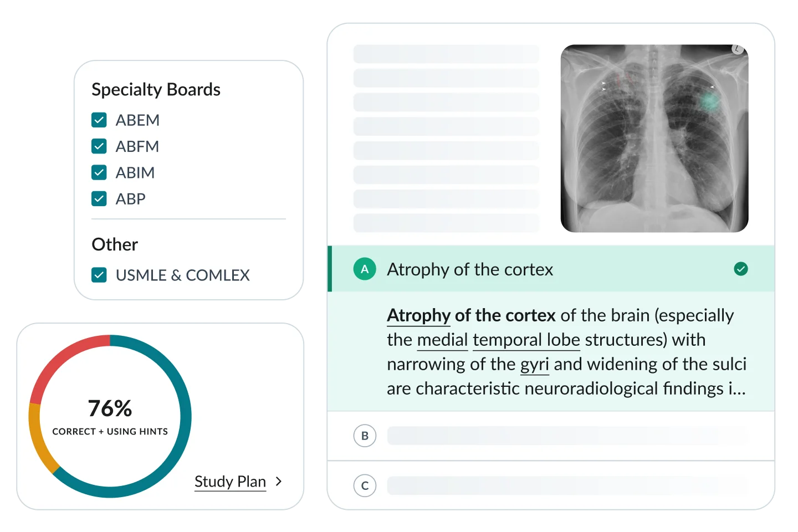The height and width of the screenshot is (532, 798).
Task: Select answer choice C
Action: pyautogui.click(x=365, y=485)
